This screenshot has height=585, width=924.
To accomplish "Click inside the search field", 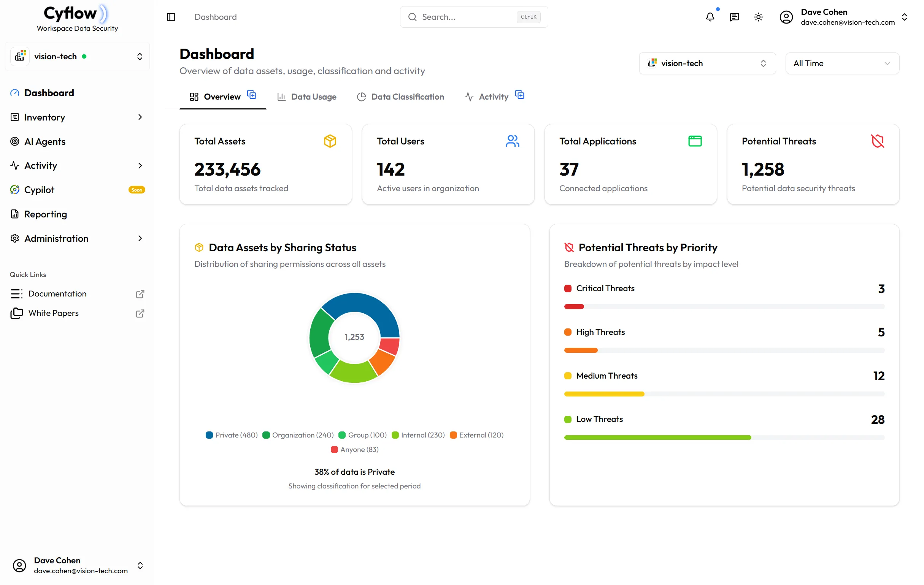I will pyautogui.click(x=460, y=17).
